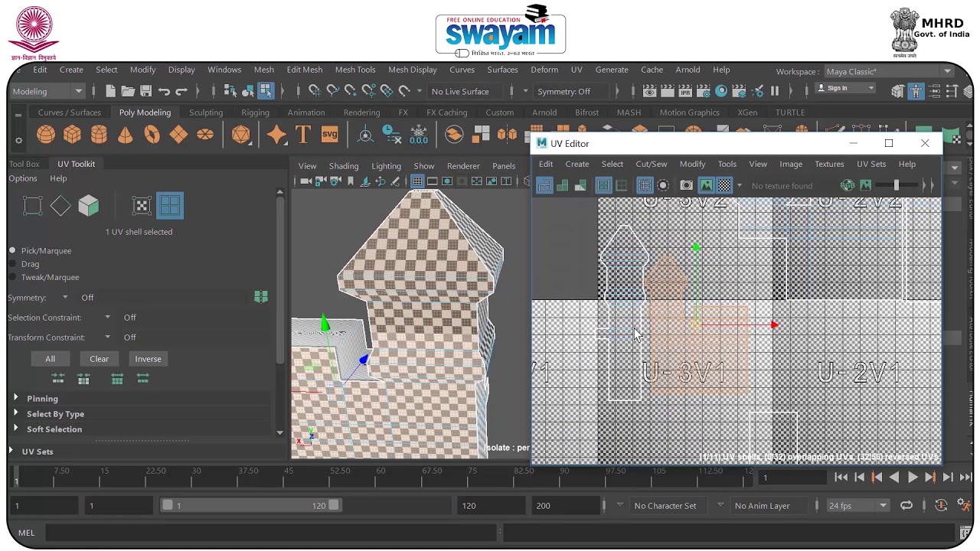The height and width of the screenshot is (551, 980).
Task: Click the center pivot shelf icon
Action: point(365,135)
